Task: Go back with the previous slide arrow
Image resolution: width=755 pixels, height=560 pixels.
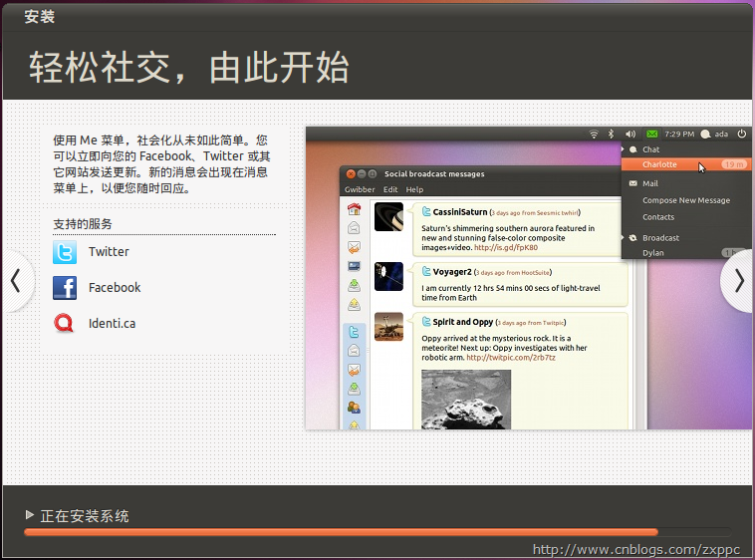Action: [15, 282]
